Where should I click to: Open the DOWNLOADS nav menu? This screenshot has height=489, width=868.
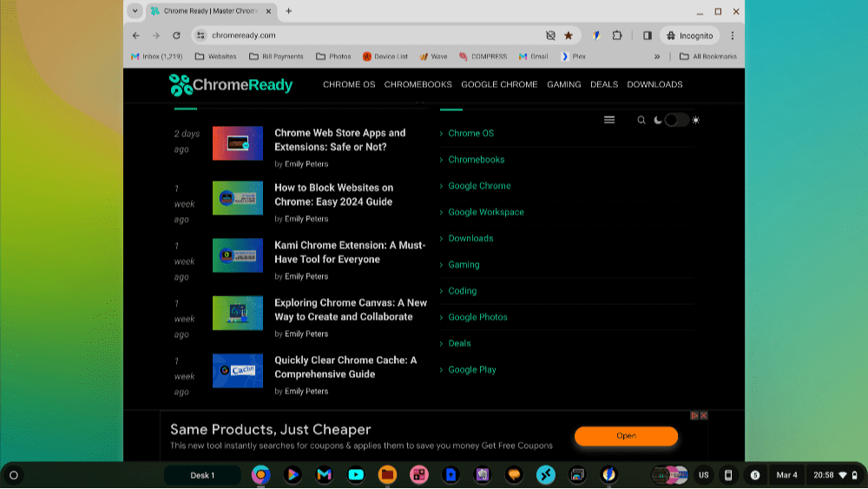click(x=654, y=85)
